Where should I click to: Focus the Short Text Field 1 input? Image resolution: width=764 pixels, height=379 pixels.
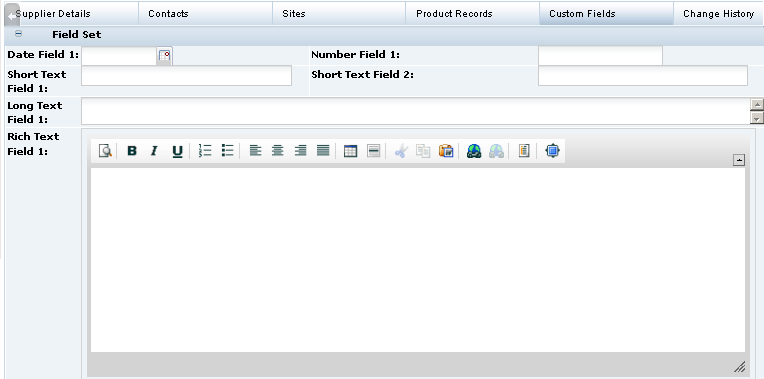click(187, 76)
